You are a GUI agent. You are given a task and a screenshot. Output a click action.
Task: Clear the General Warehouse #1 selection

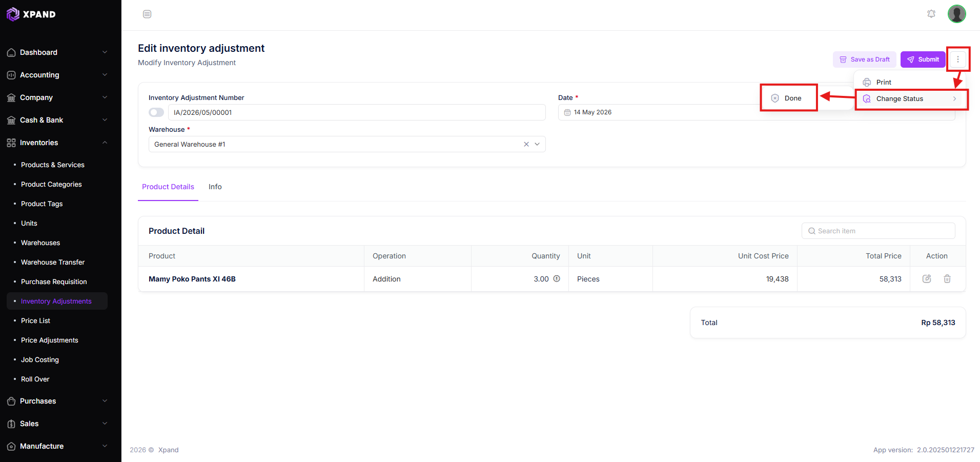click(526, 144)
